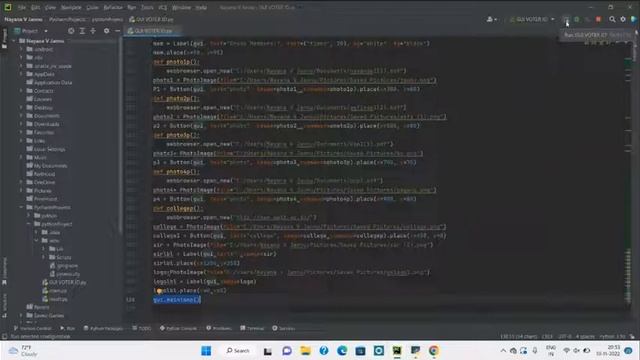Screen dimensions: 640x360
Task: Click Expand All icon in Project panel
Action: coord(82,31)
